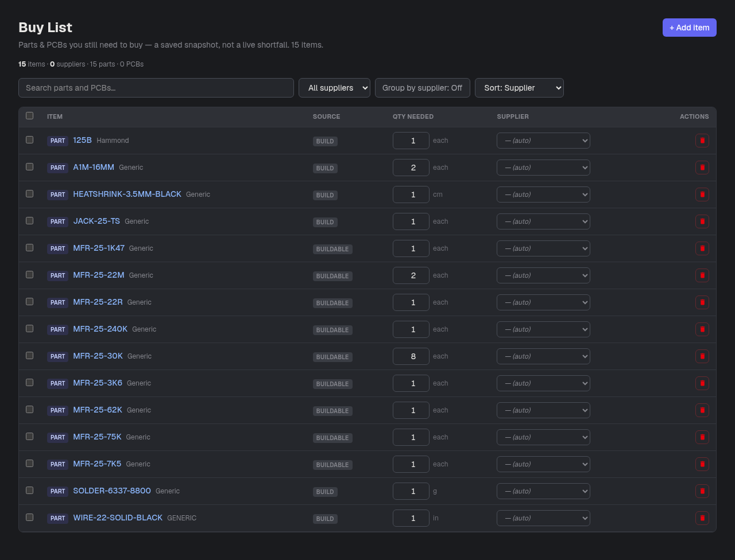The width and height of the screenshot is (735, 560).
Task: Delete the MFR-25-3K6 row
Action: click(702, 383)
